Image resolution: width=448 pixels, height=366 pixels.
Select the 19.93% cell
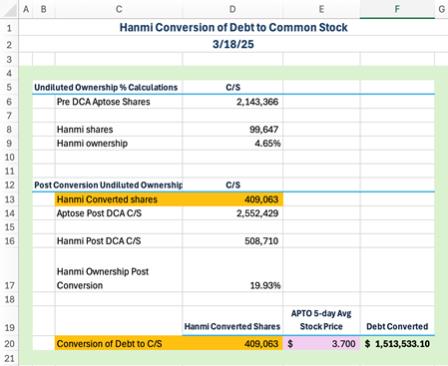point(233,270)
